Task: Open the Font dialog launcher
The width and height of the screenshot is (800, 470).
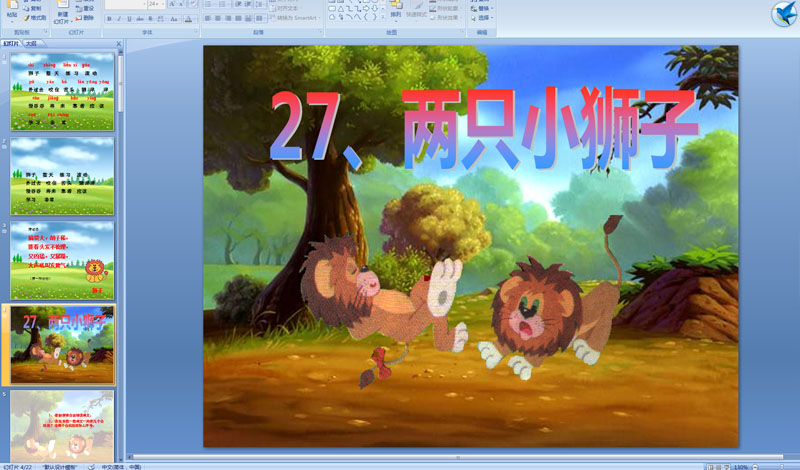Action: click(x=196, y=32)
